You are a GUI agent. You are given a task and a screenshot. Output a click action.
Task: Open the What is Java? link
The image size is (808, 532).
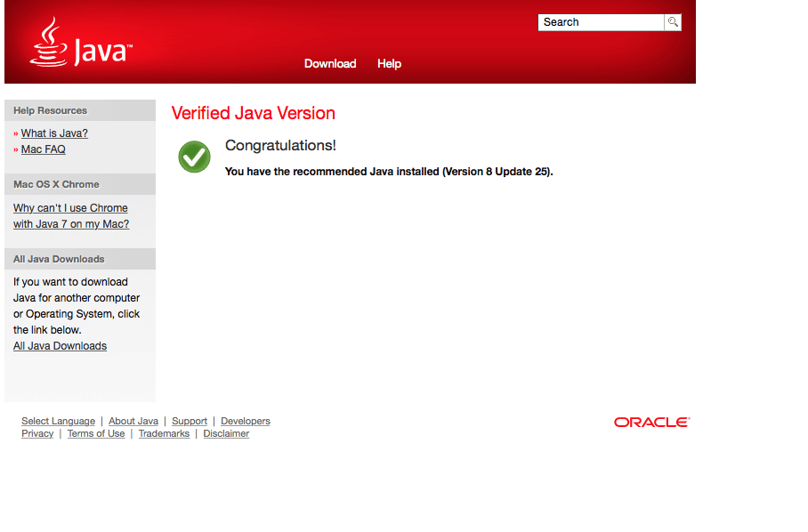tap(54, 133)
